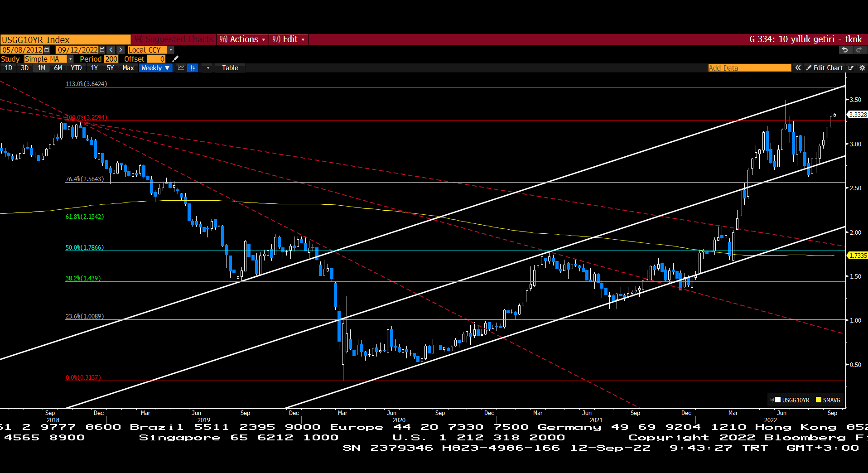Open chart settings gear icon
Image resolution: width=868 pixels, height=473 pixels.
[862, 68]
